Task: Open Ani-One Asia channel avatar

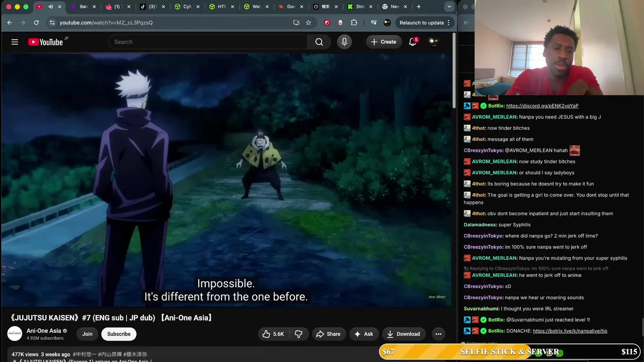Action: tap(15, 334)
